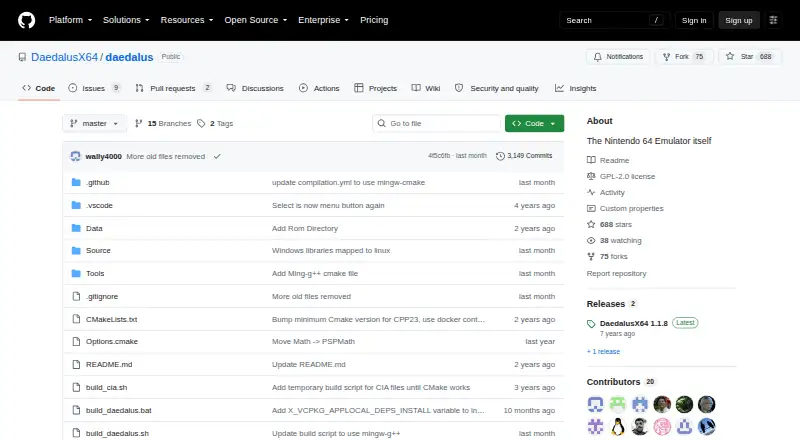Click Report repository link
Viewport: 800px width, 440px height.
616,274
